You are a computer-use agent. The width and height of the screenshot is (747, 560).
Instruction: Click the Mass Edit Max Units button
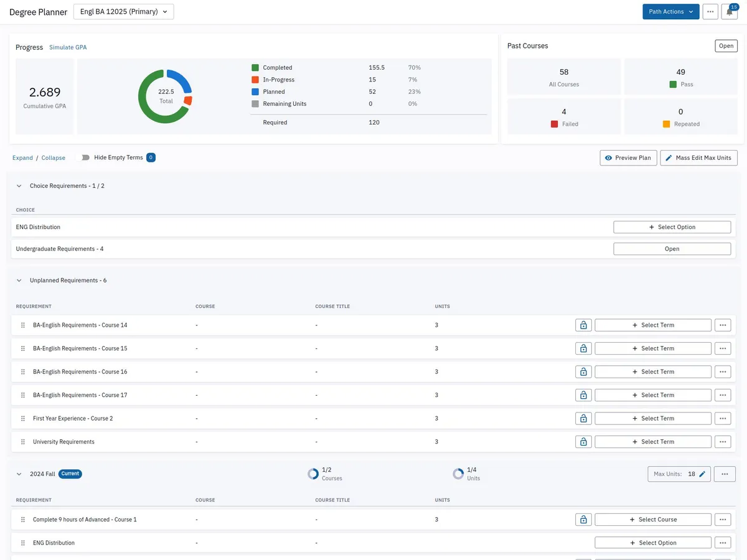click(x=698, y=158)
